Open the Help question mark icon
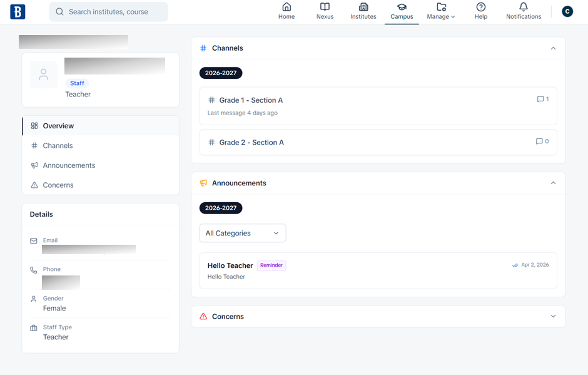588x375 pixels. [480, 8]
